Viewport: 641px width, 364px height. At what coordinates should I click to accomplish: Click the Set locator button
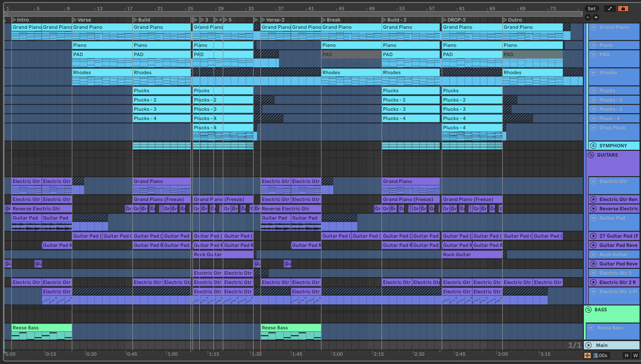point(591,9)
